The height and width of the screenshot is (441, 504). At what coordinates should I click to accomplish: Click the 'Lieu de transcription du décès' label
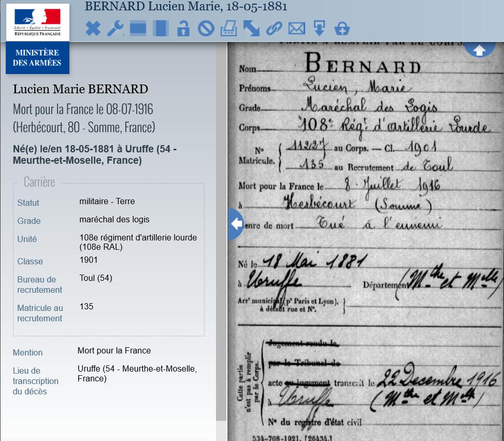36,381
